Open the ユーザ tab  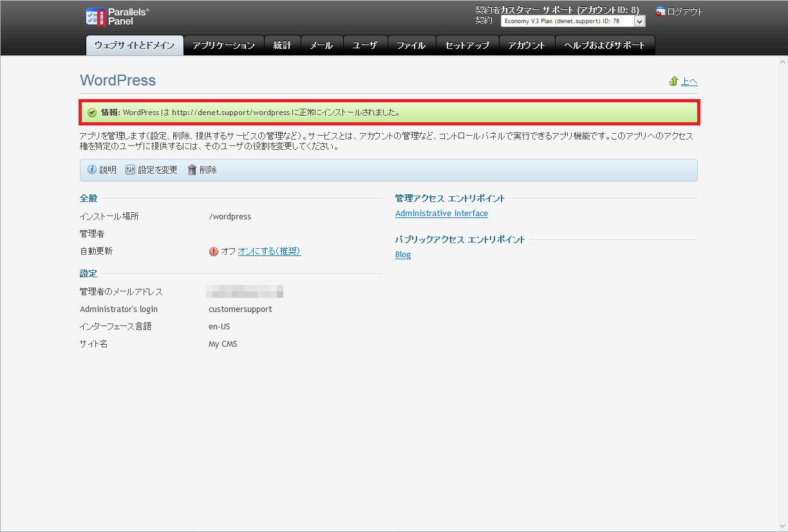point(365,45)
